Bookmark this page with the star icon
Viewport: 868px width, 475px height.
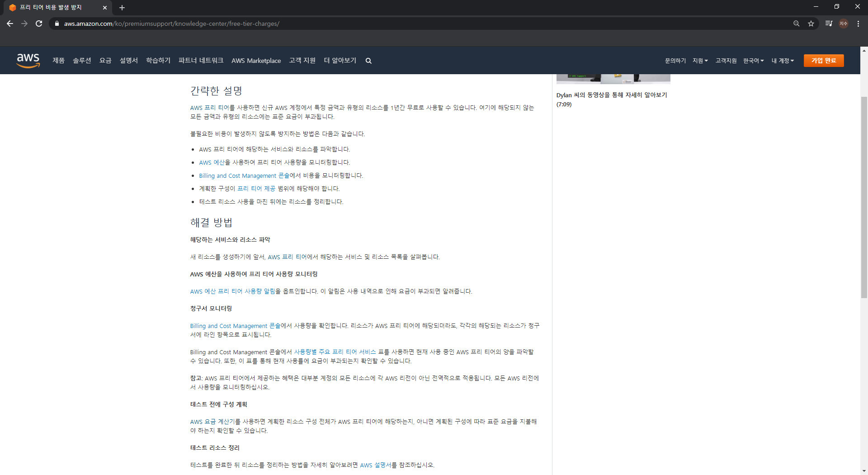811,24
